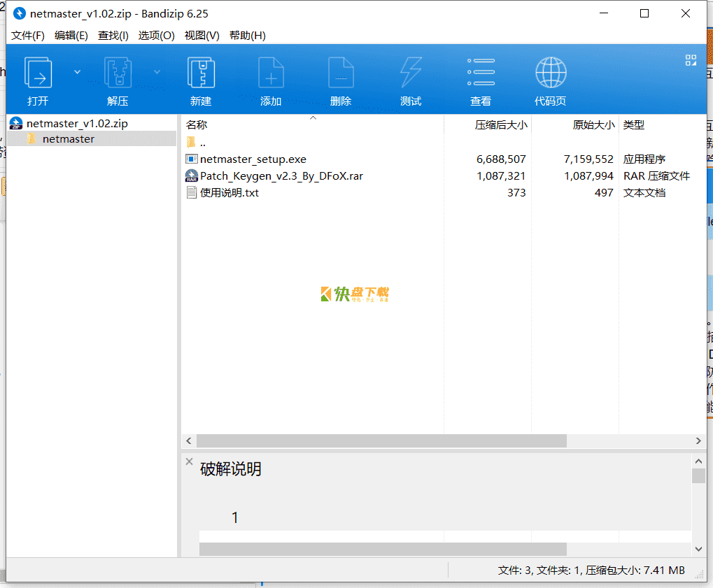Maximize the Bandizip window
The width and height of the screenshot is (713, 588).
(x=644, y=13)
